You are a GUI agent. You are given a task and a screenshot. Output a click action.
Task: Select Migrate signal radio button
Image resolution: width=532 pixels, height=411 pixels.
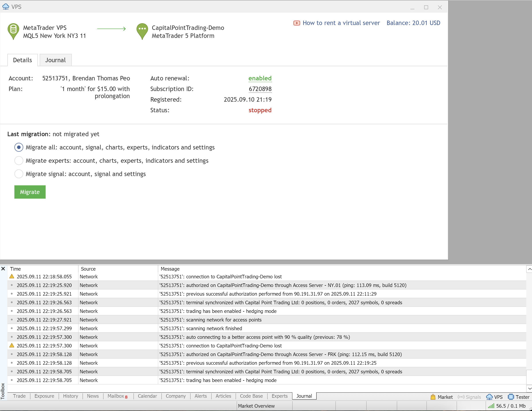click(x=19, y=174)
